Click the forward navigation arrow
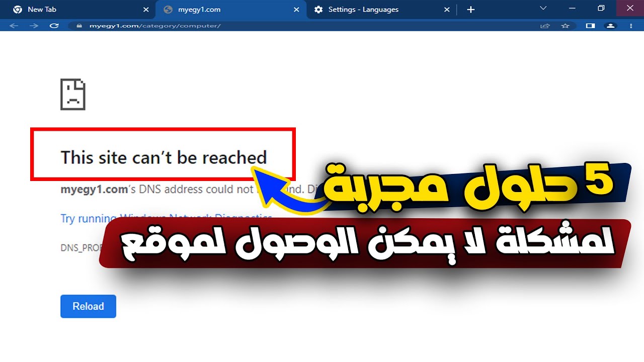This screenshot has height=362, width=644. [x=34, y=25]
